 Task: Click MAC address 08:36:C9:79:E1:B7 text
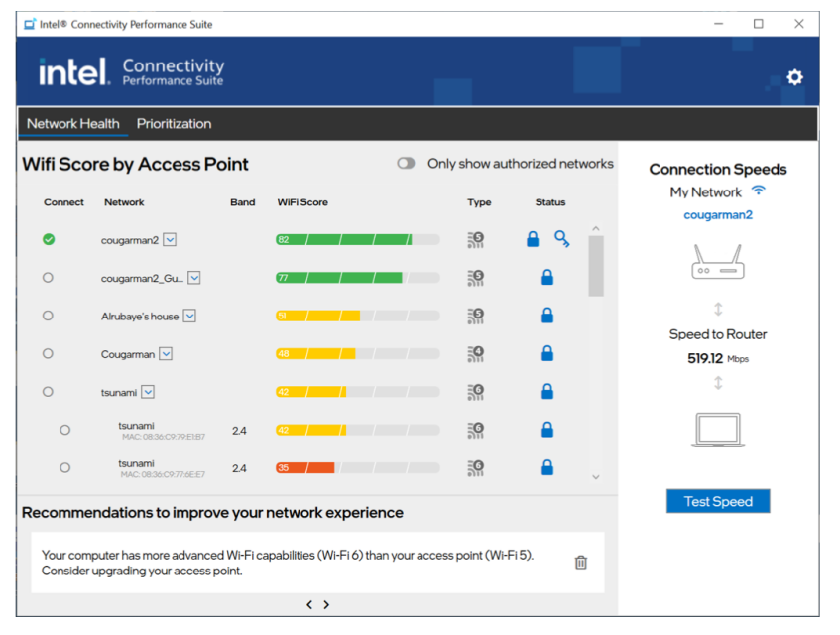coord(164,437)
